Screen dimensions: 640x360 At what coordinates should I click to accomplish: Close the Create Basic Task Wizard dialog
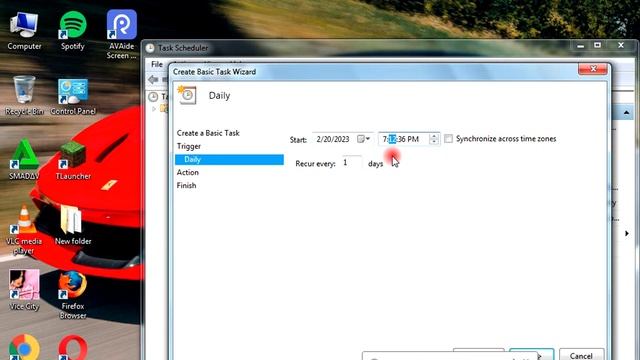point(593,69)
